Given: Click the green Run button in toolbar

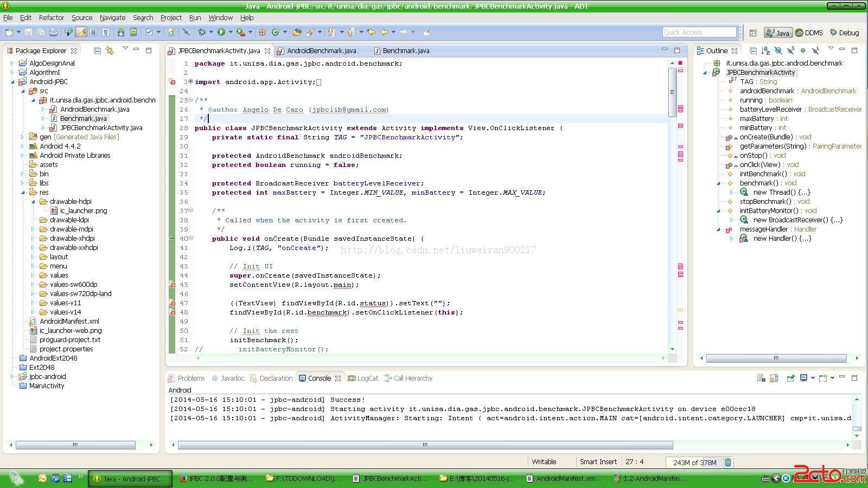Looking at the screenshot, I should click(221, 33).
